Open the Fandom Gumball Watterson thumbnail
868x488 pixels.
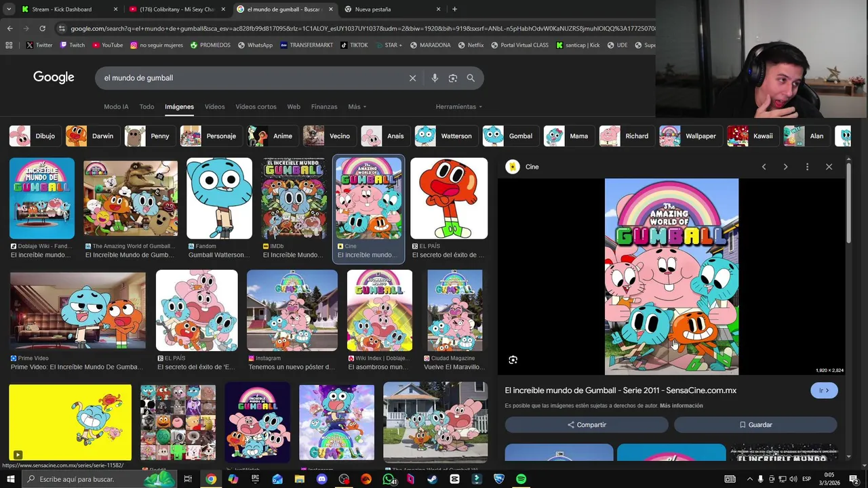219,199
